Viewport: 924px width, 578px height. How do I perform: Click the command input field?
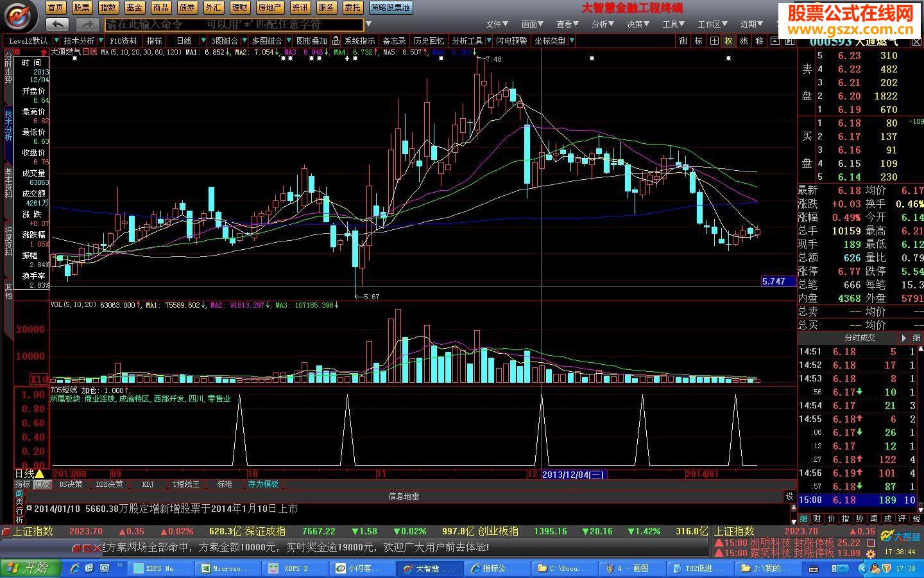[234, 24]
